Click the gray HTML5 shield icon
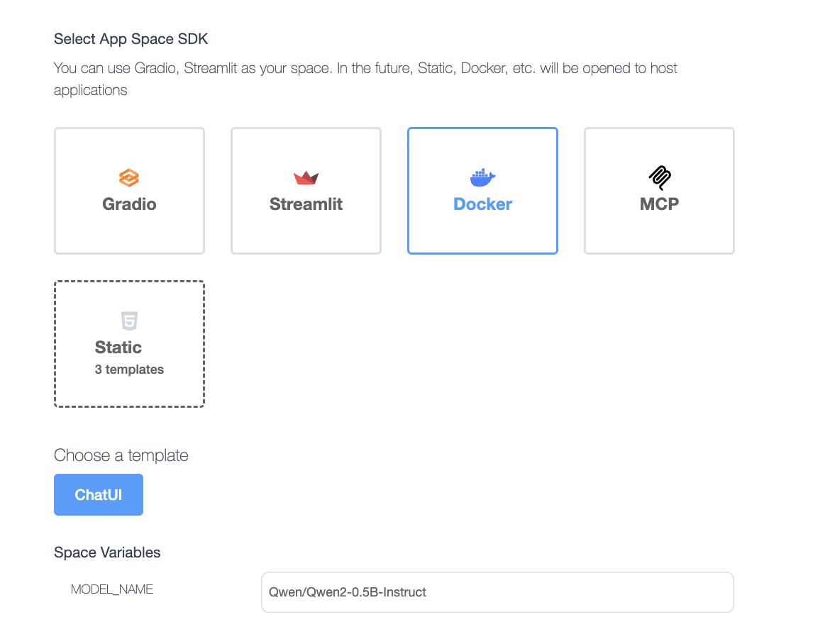Screen dimensions: 830x644 coord(129,321)
